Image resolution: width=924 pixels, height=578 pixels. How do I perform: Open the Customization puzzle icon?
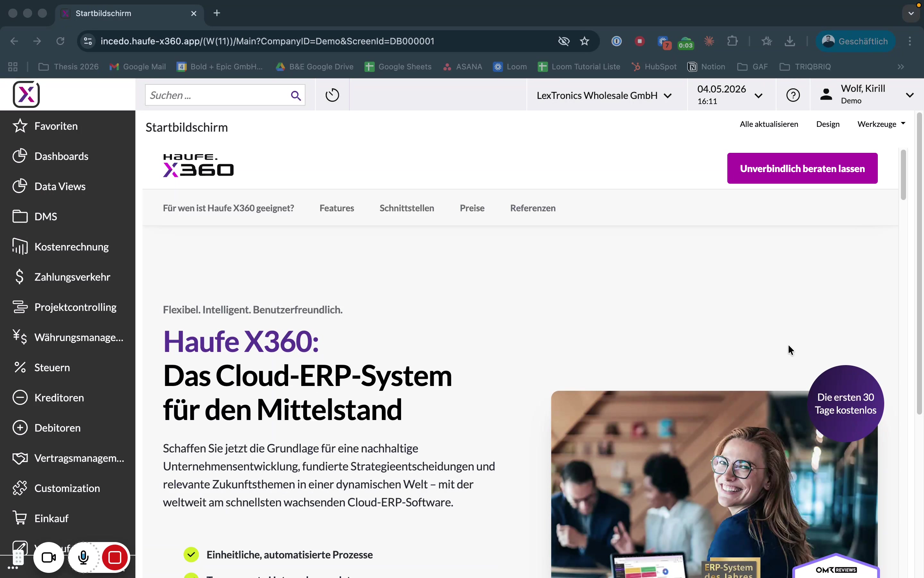[x=20, y=488]
